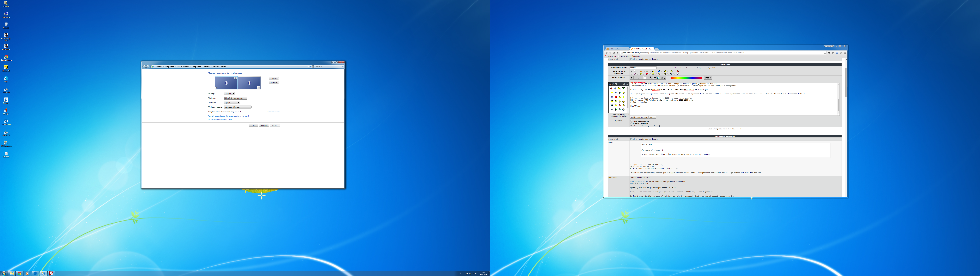Click 'Affichage' in the control panel breadcrumb

coord(207,67)
